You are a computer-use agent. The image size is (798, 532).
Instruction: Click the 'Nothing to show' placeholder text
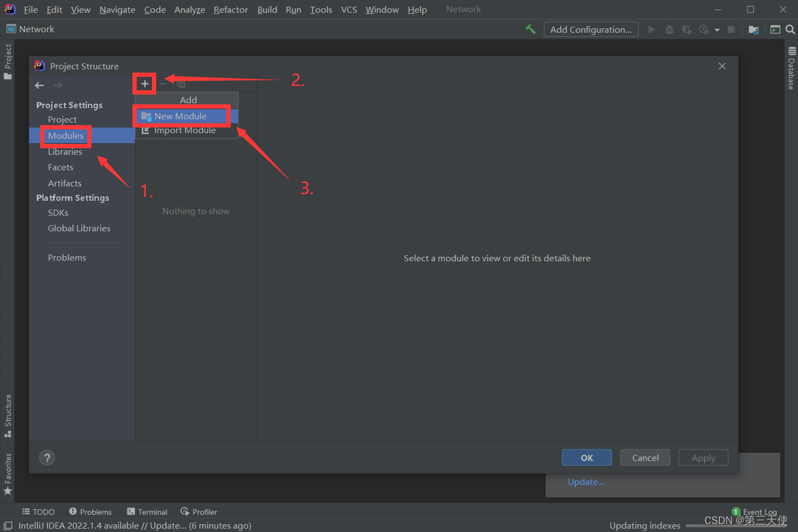click(x=196, y=211)
